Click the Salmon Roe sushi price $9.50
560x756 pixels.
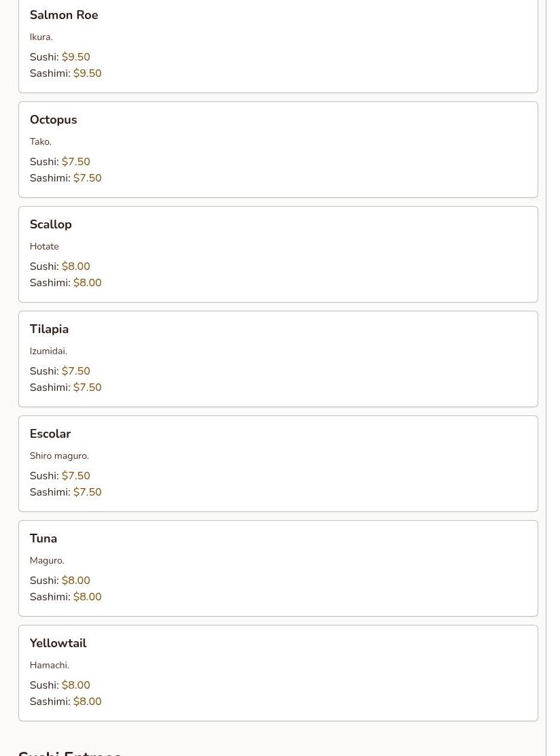click(75, 57)
